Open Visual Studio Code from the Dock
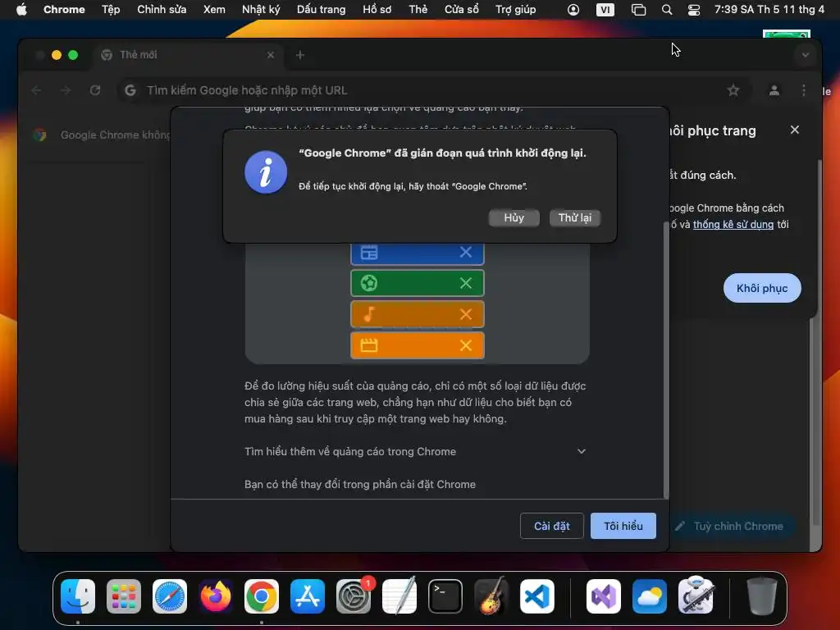 [536, 596]
